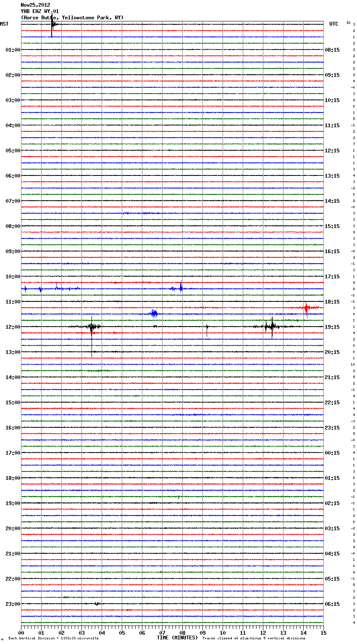The height and width of the screenshot is (644, 357).
Task: Click the "06:00" MST hour label
Action: tap(13, 176)
